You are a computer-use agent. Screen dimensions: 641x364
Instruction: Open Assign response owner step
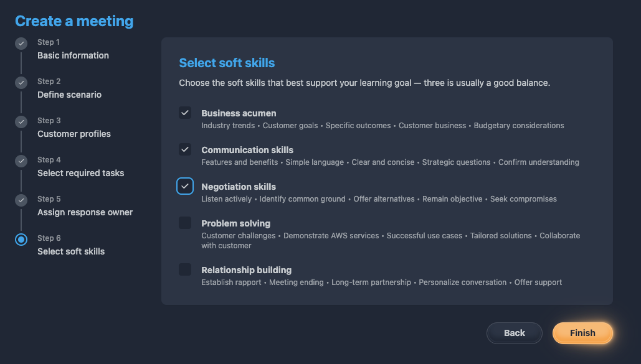pyautogui.click(x=85, y=212)
